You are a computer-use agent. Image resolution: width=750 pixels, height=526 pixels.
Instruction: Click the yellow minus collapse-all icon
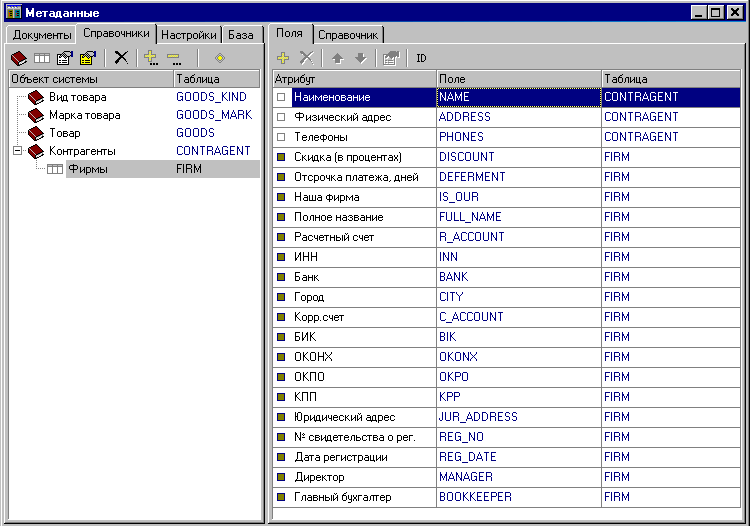point(174,59)
